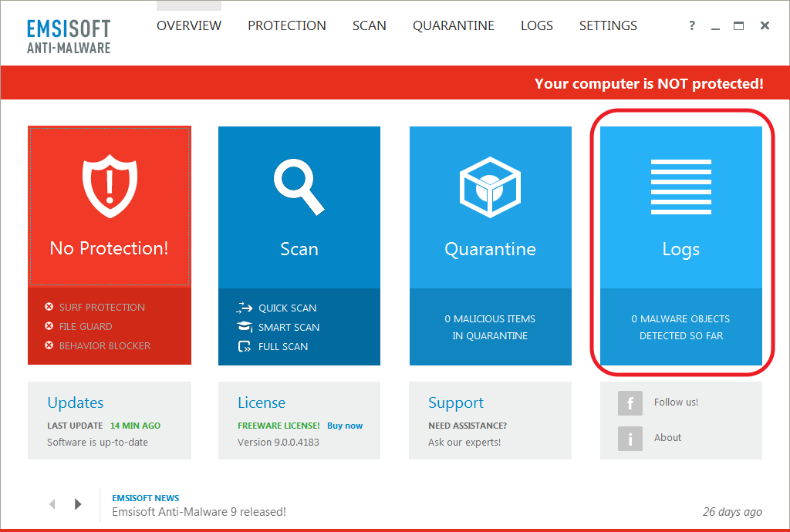Start a Full Scan
This screenshot has height=532, width=790.
tap(283, 347)
